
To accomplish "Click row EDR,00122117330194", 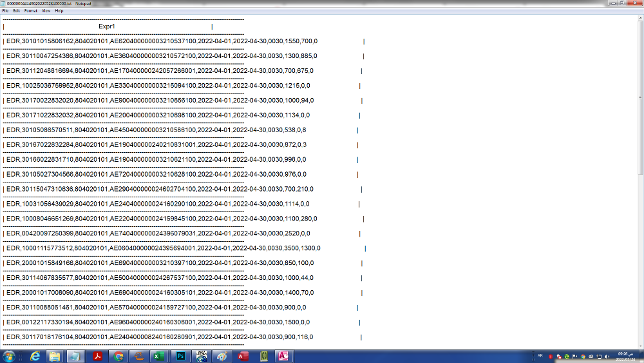I will click(158, 322).
